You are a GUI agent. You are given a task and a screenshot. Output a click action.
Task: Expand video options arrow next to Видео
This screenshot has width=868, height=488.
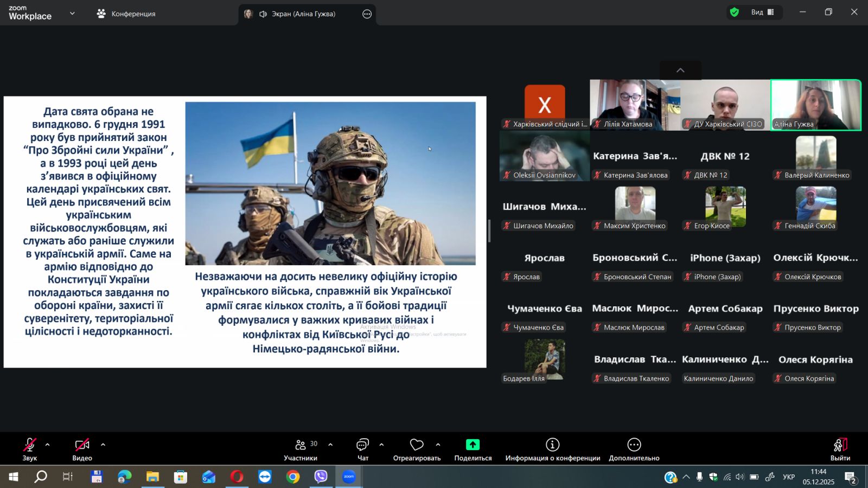tap(103, 445)
